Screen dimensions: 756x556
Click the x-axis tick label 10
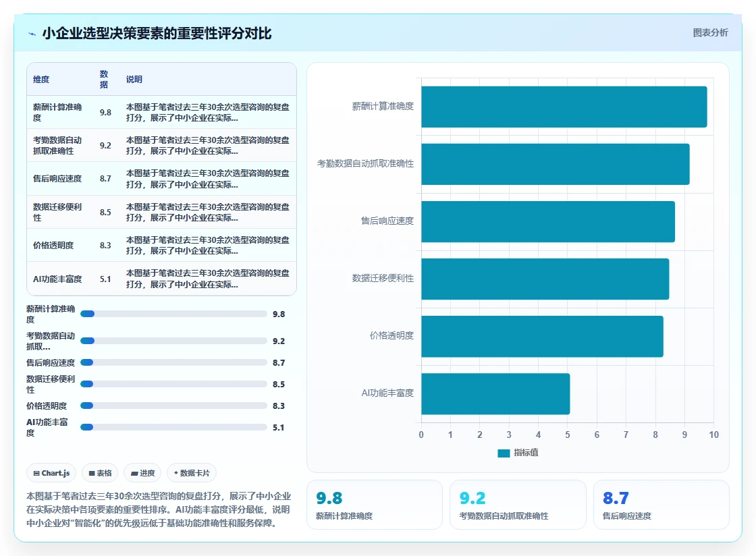[714, 435]
